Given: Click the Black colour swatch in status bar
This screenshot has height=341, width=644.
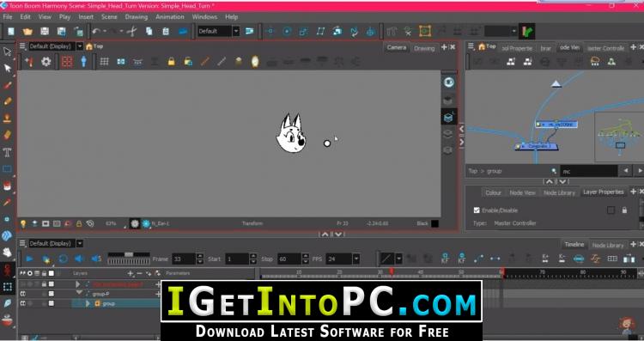Looking at the screenshot, I should (x=435, y=223).
